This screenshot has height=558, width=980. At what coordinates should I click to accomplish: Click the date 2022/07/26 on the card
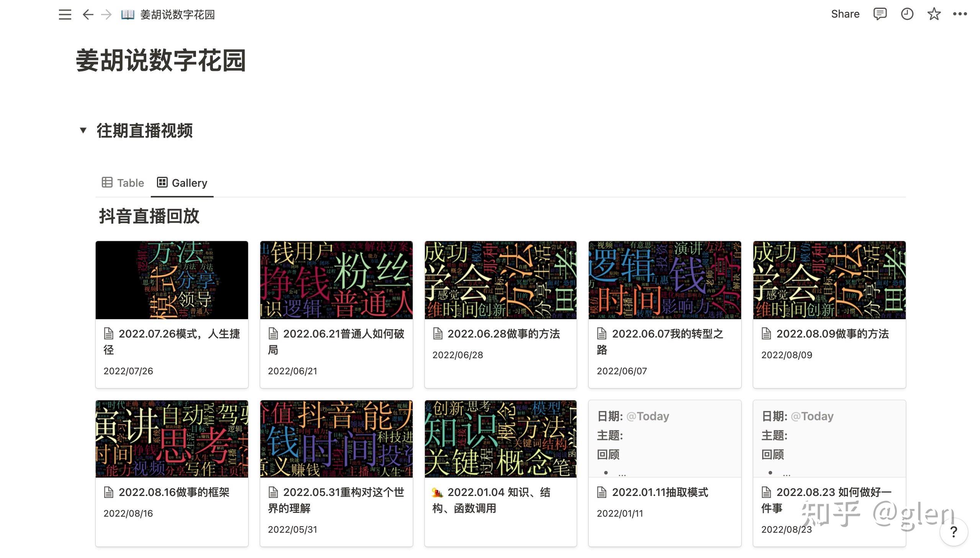(128, 371)
